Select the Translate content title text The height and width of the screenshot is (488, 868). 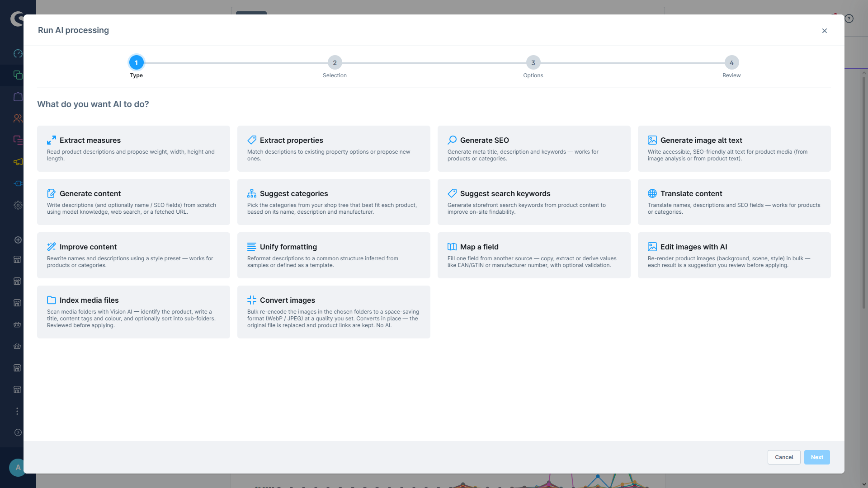tap(691, 193)
